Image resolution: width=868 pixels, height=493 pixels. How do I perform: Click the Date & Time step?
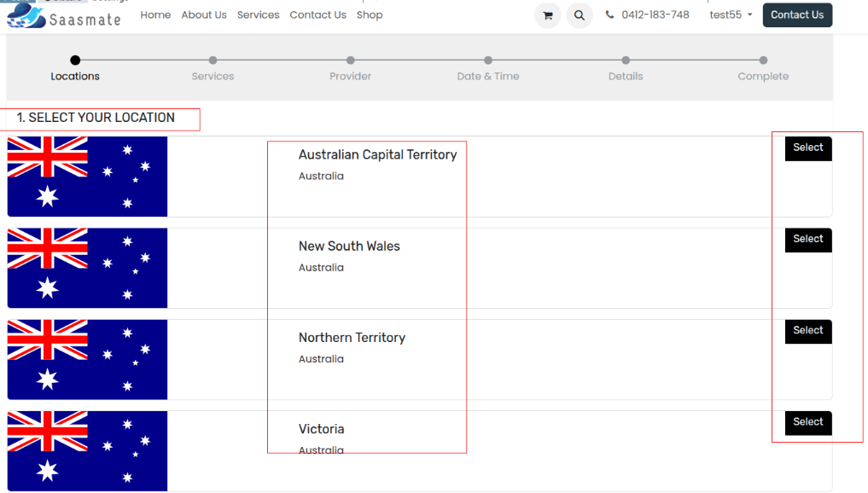pos(488,61)
